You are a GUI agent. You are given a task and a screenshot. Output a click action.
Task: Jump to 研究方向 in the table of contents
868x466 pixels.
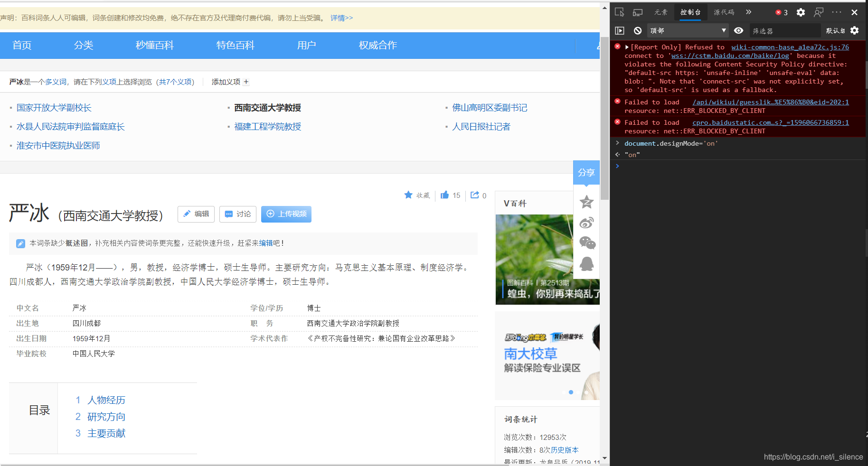(106, 417)
